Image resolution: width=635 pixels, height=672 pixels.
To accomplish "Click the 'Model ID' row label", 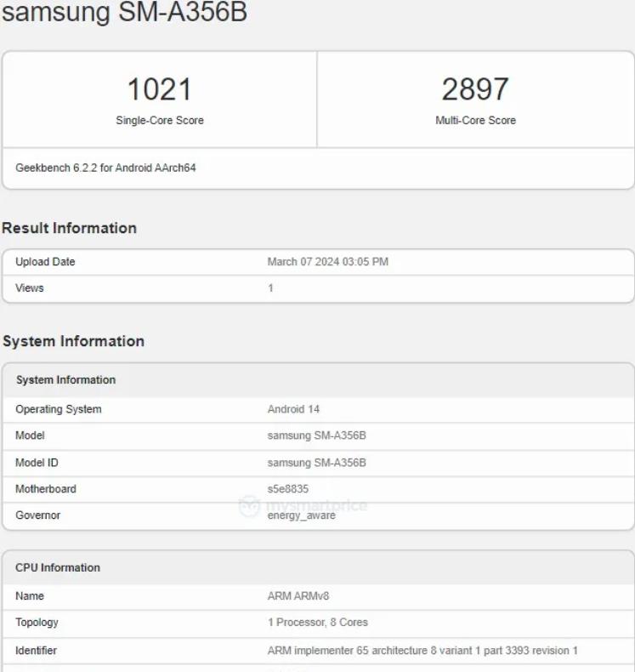I will click(x=37, y=463).
